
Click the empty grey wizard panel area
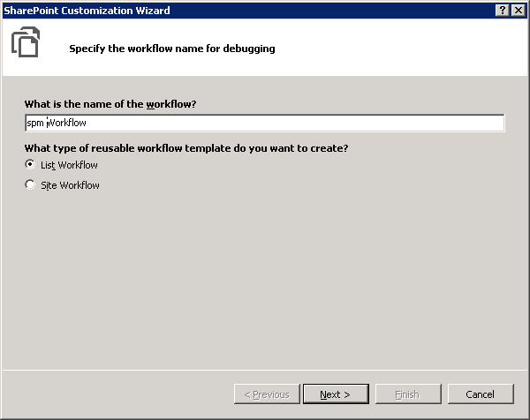[265, 282]
